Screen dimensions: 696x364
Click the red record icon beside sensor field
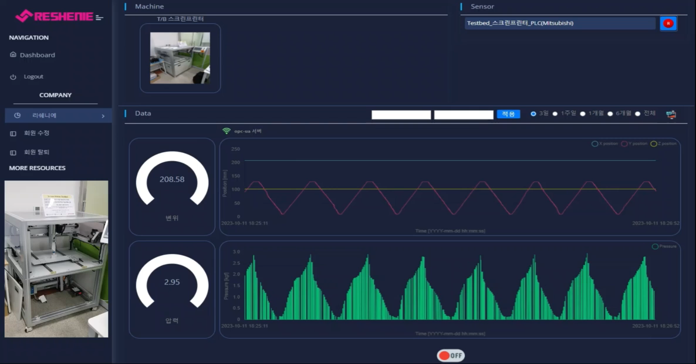668,24
